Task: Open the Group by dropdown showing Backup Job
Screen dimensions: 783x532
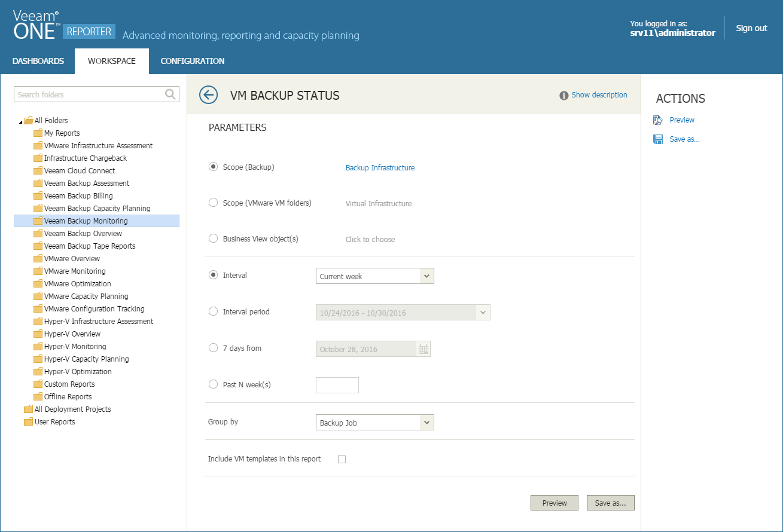Action: click(x=375, y=423)
